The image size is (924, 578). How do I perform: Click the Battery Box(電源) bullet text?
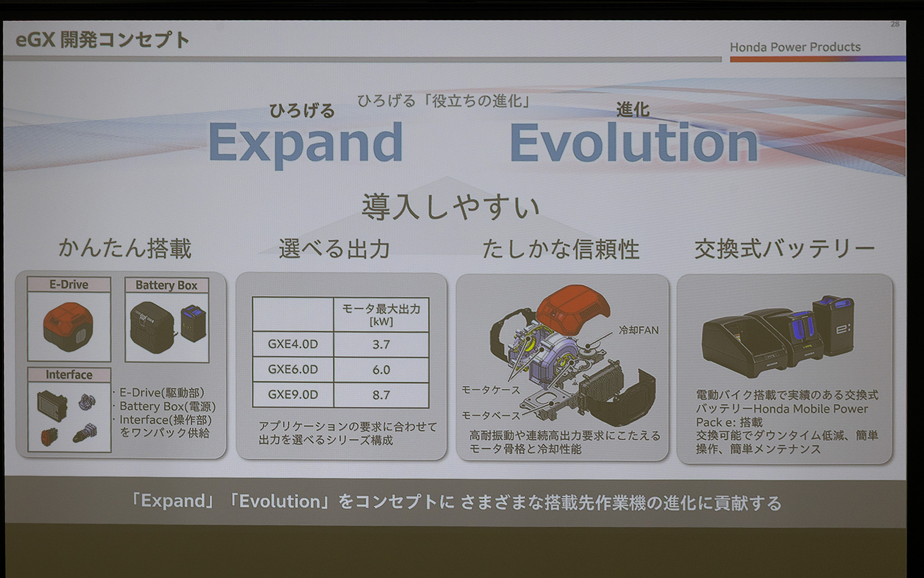pyautogui.click(x=167, y=406)
